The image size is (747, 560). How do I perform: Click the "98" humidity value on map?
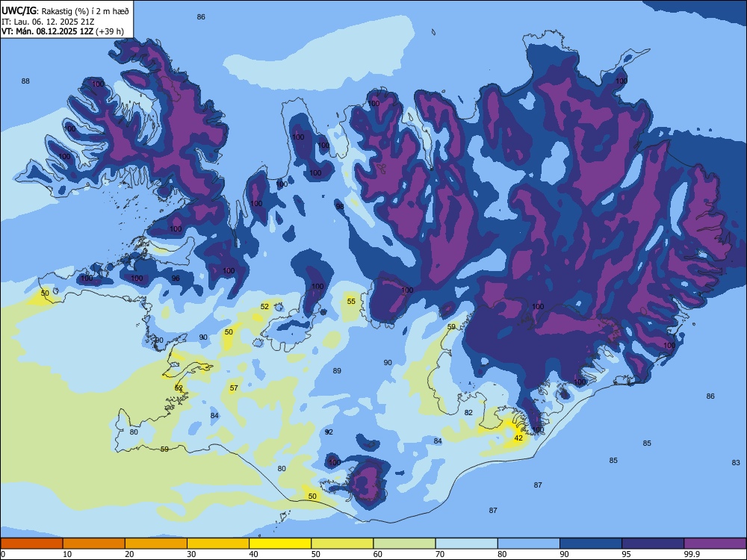[340, 207]
